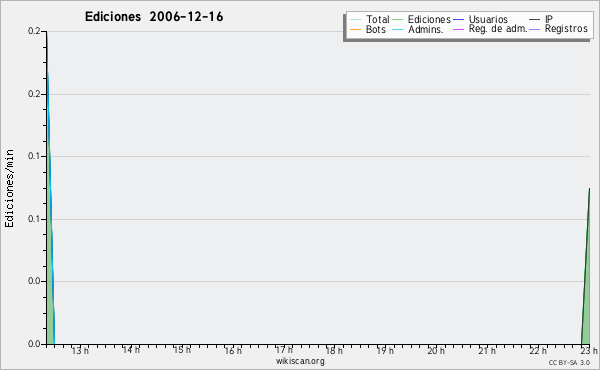Click the 22 h axis label
Image resolution: width=600 pixels, height=370 pixels.
click(x=538, y=350)
